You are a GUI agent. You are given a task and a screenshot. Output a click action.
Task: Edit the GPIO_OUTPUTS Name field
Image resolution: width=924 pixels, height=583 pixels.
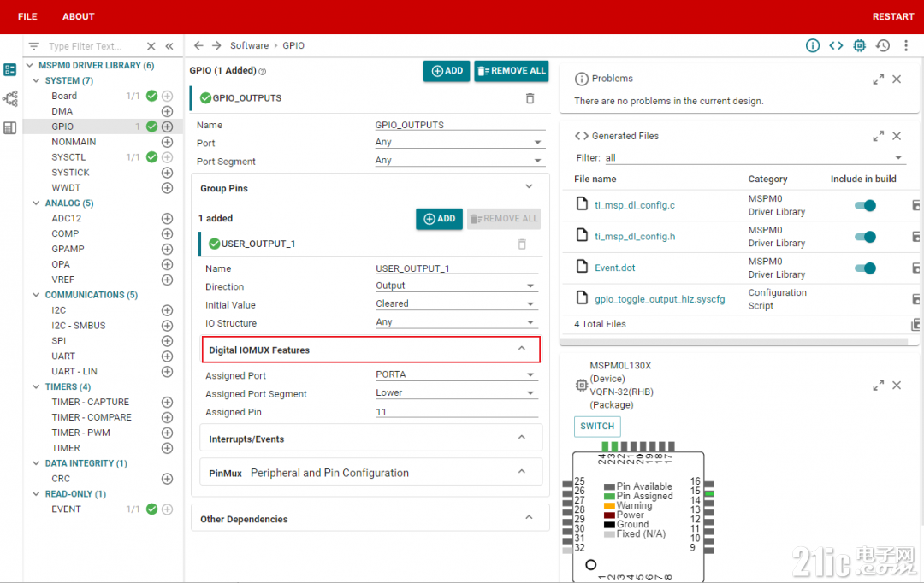point(459,125)
